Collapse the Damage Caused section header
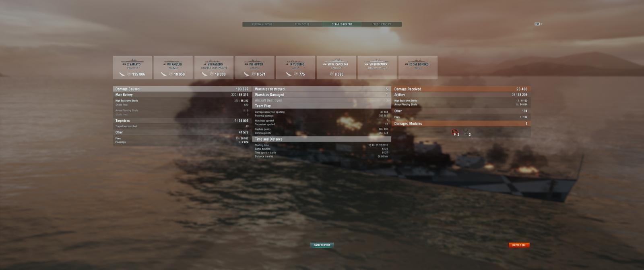This screenshot has height=270, width=644. point(182,89)
